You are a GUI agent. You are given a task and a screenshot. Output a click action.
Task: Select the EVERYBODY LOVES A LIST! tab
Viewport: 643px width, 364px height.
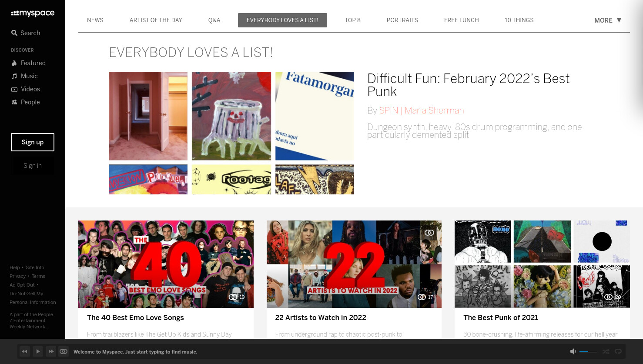(282, 20)
